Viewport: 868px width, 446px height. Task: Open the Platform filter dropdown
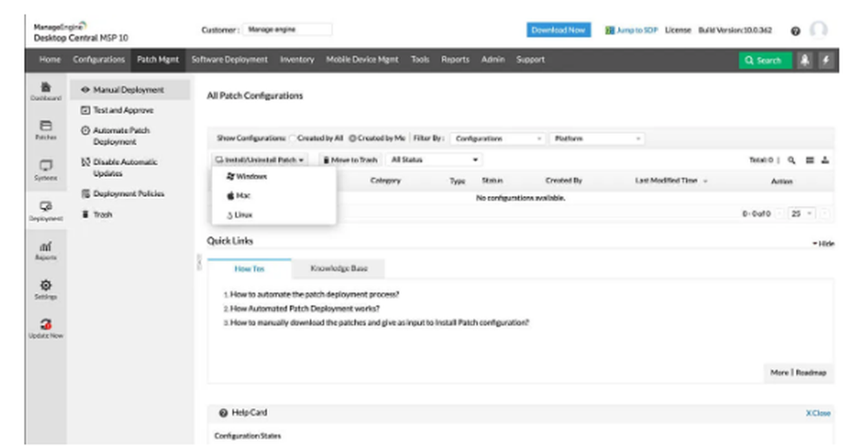pyautogui.click(x=597, y=138)
